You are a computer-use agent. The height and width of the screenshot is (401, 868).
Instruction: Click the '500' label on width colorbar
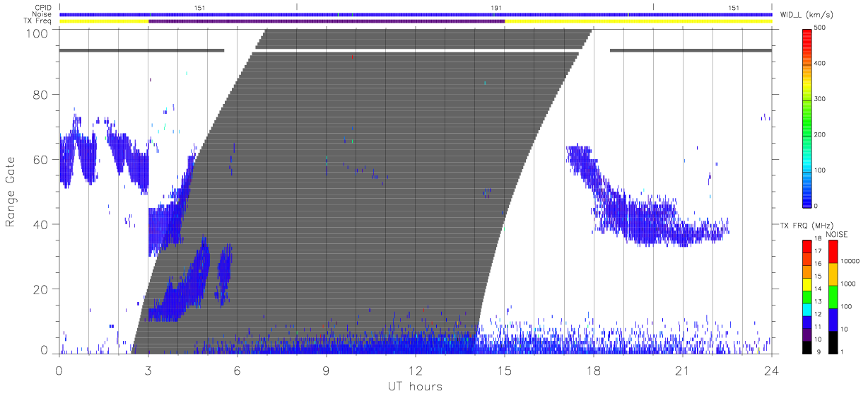click(820, 28)
